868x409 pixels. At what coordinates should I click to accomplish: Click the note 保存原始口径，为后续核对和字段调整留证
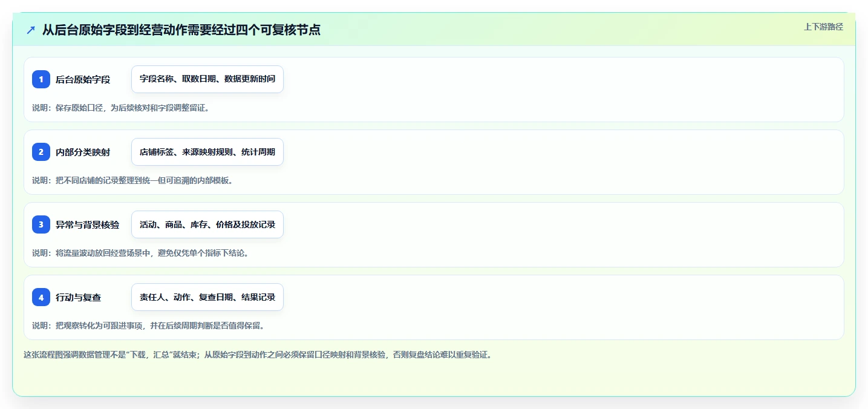[120, 108]
